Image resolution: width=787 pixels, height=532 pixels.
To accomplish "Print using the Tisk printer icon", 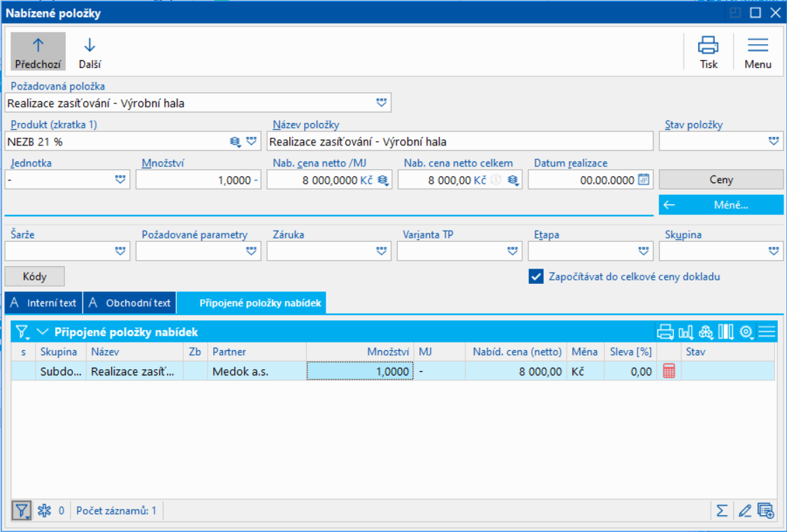I will 708,51.
